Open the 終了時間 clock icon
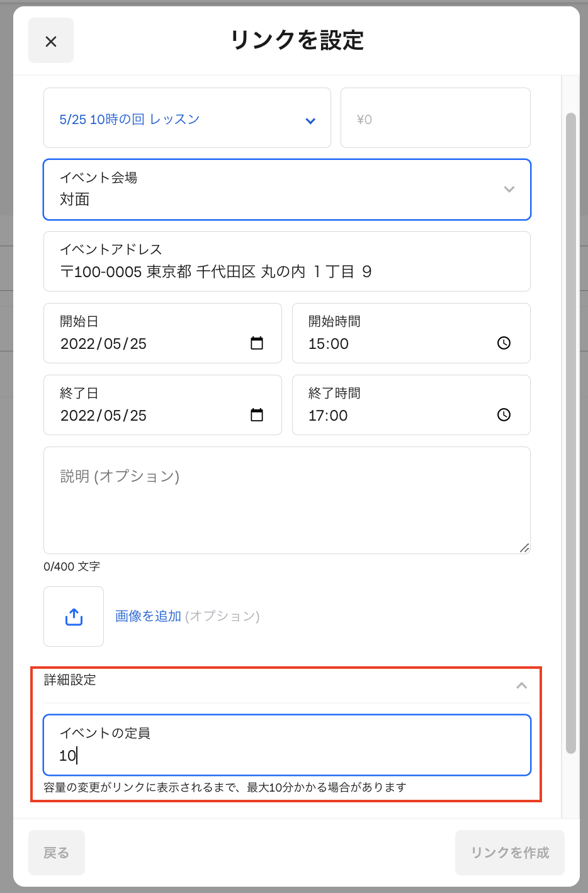588x893 pixels. pyautogui.click(x=503, y=416)
